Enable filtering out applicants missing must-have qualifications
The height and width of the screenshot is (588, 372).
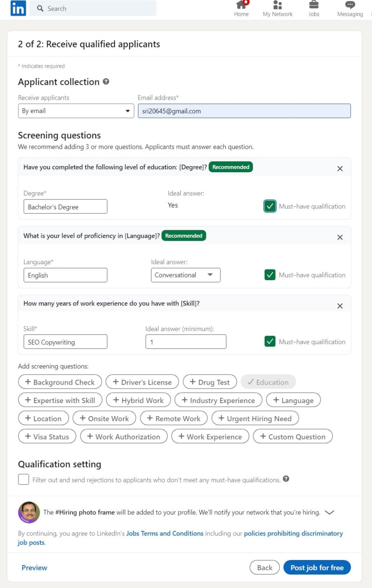23,479
